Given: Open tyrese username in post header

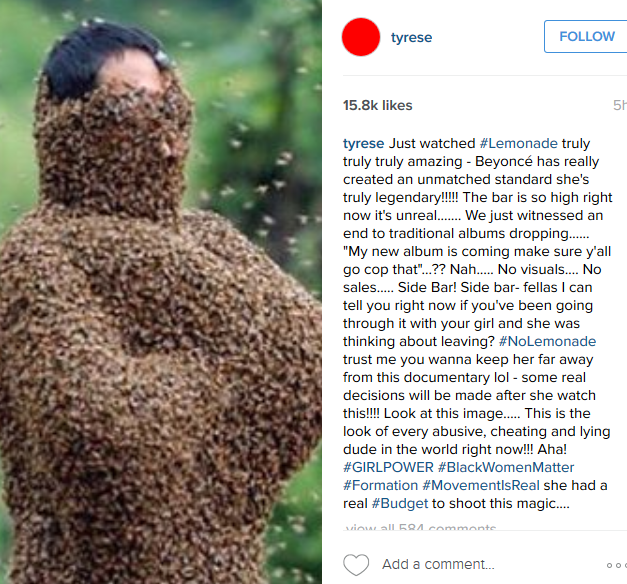Looking at the screenshot, I should (411, 37).
